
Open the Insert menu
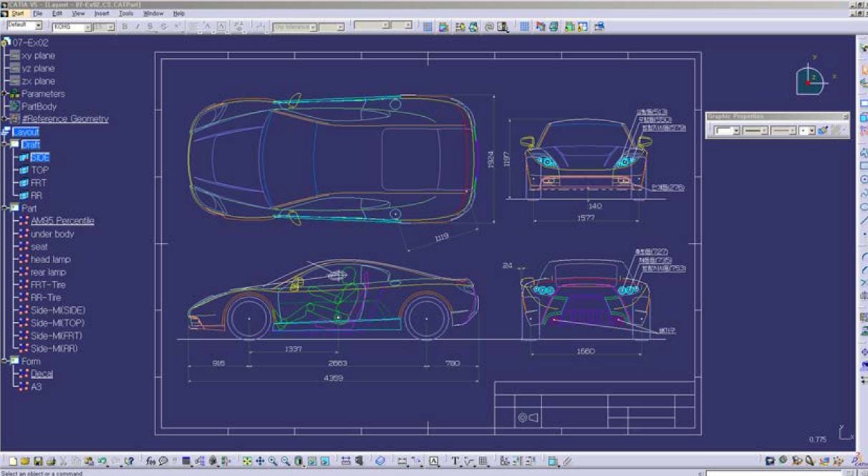(x=102, y=13)
